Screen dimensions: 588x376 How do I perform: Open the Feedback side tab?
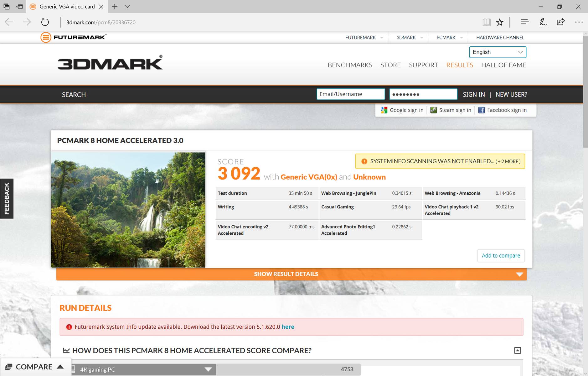[7, 199]
